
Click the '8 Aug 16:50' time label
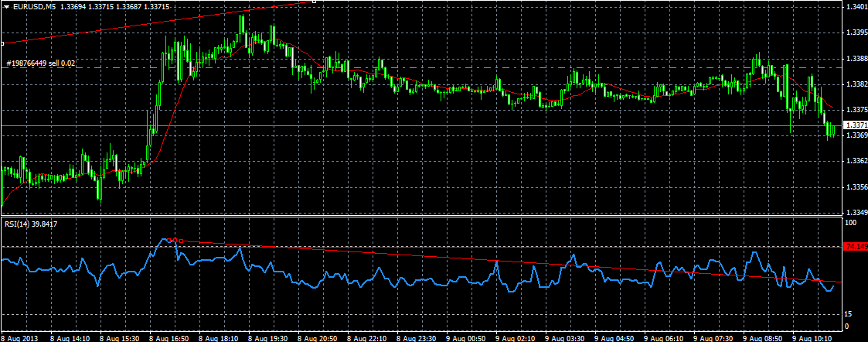pyautogui.click(x=168, y=337)
